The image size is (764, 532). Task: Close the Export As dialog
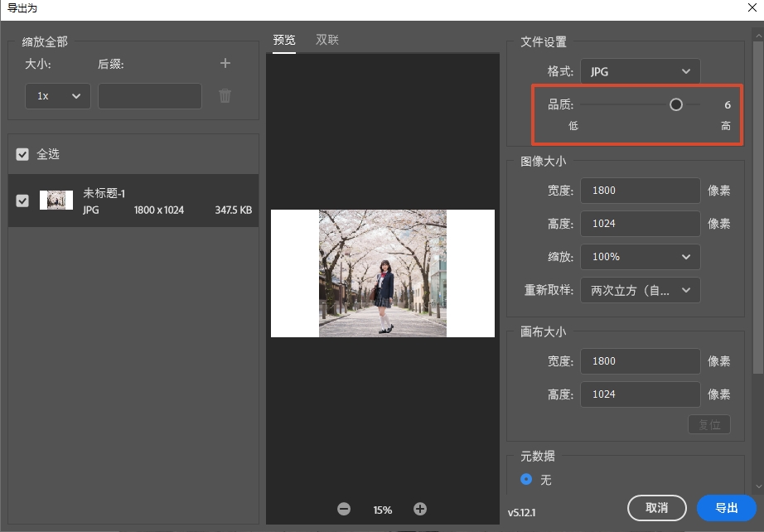pyautogui.click(x=752, y=8)
